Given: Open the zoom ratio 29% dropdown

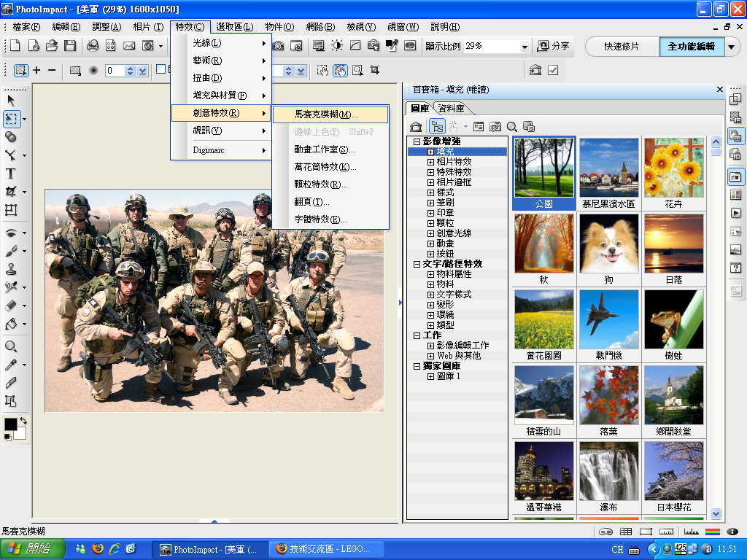Looking at the screenshot, I should pyautogui.click(x=525, y=47).
